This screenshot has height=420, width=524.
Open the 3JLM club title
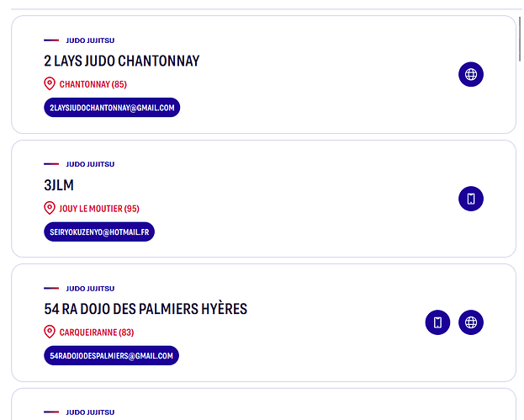[x=59, y=185]
